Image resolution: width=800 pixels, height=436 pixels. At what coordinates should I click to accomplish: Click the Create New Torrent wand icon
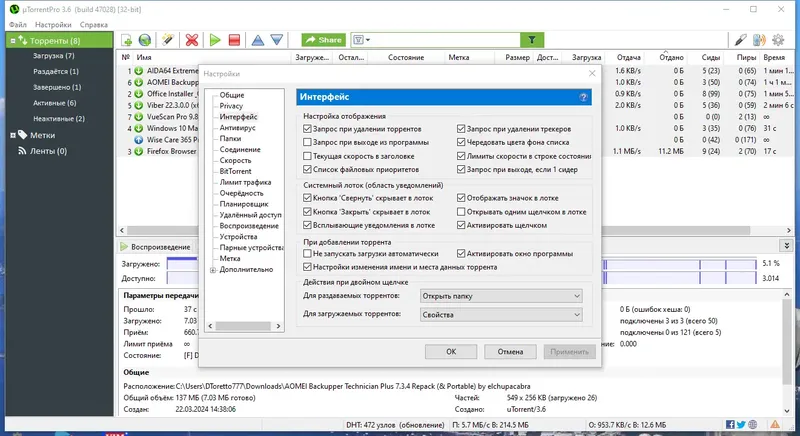pos(168,40)
